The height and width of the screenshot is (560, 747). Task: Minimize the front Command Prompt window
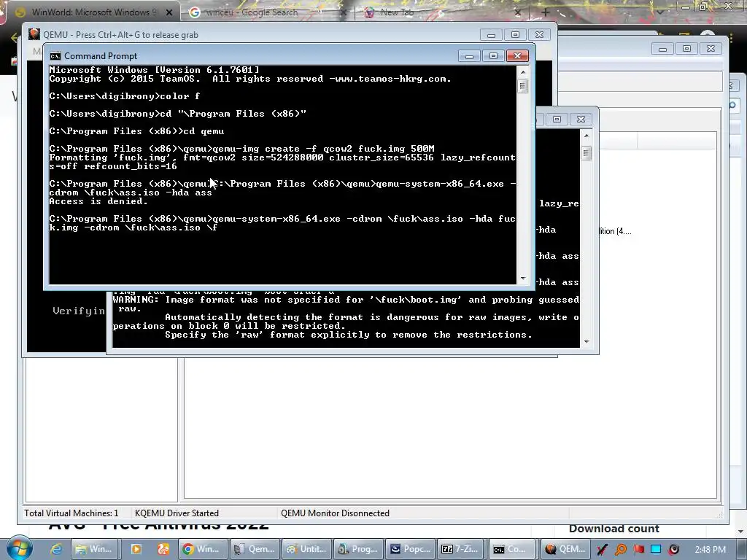[x=469, y=55]
